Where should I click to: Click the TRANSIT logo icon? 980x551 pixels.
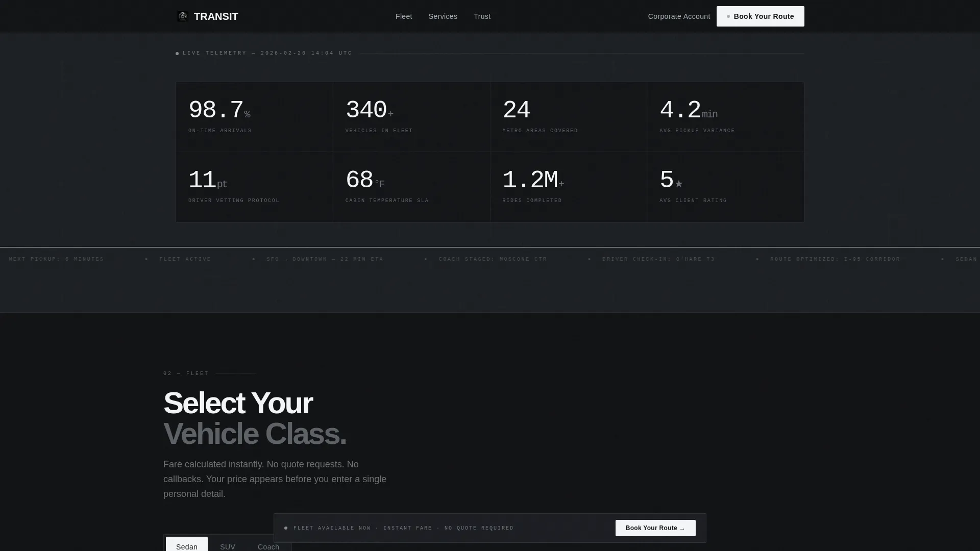[x=183, y=16]
